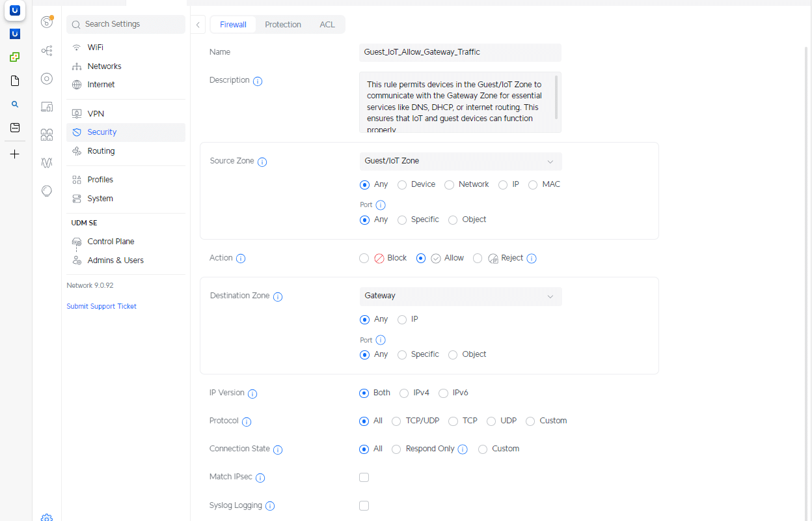812x521 pixels.
Task: Open the Innerspace bulb icon
Action: tap(47, 191)
